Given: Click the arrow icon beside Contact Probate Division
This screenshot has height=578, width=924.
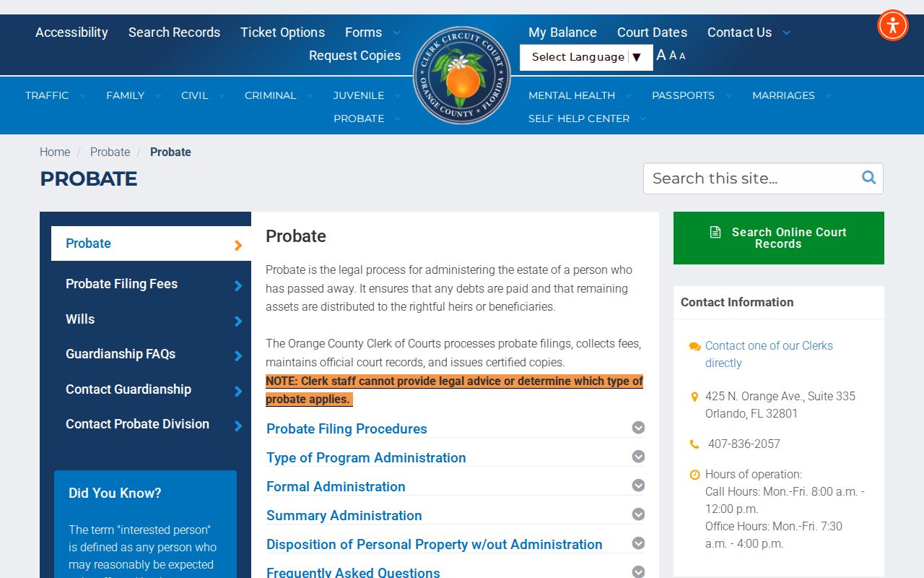Looking at the screenshot, I should pos(238,426).
